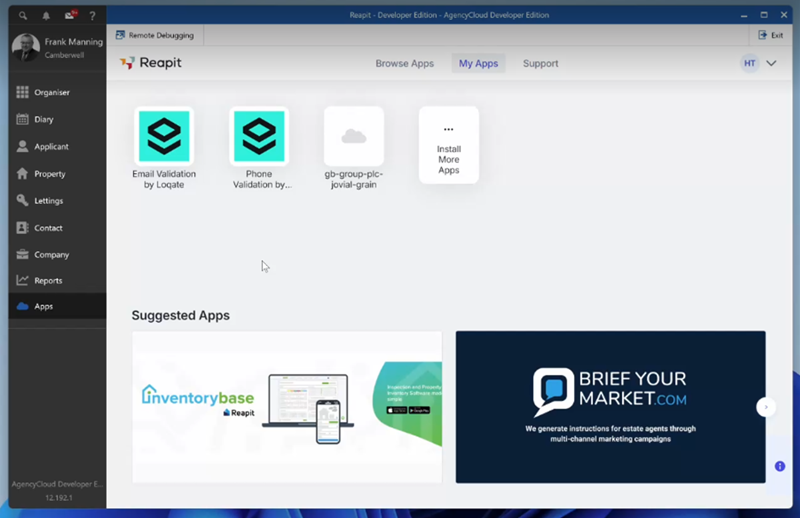
Task: Open the Organiser section
Action: point(57,92)
